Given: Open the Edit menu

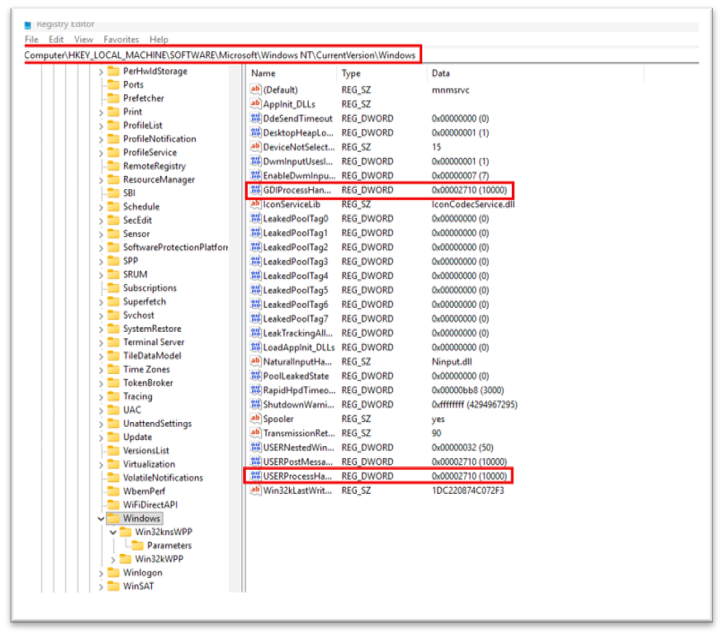Looking at the screenshot, I should (x=56, y=39).
